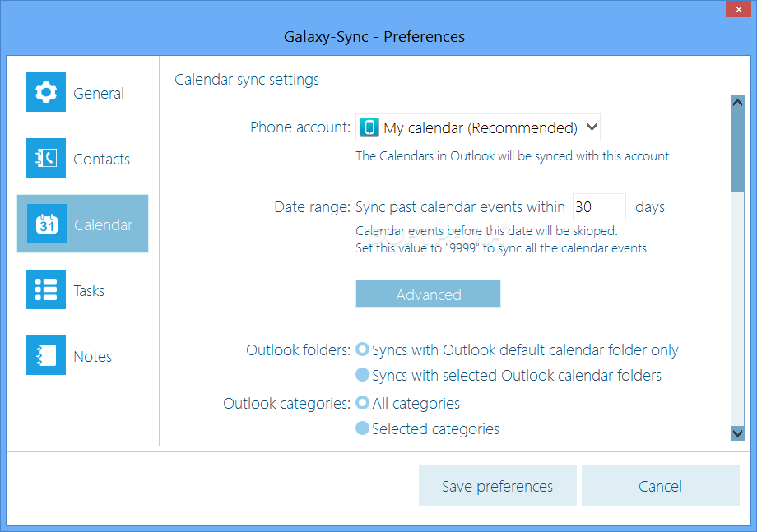The image size is (757, 532).
Task: Click the Phone account label
Action: (x=300, y=127)
